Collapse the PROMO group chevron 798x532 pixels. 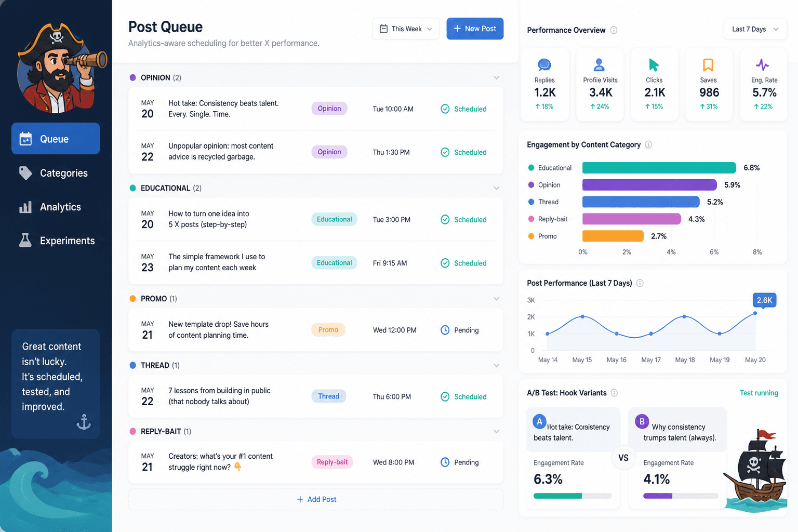coord(496,299)
